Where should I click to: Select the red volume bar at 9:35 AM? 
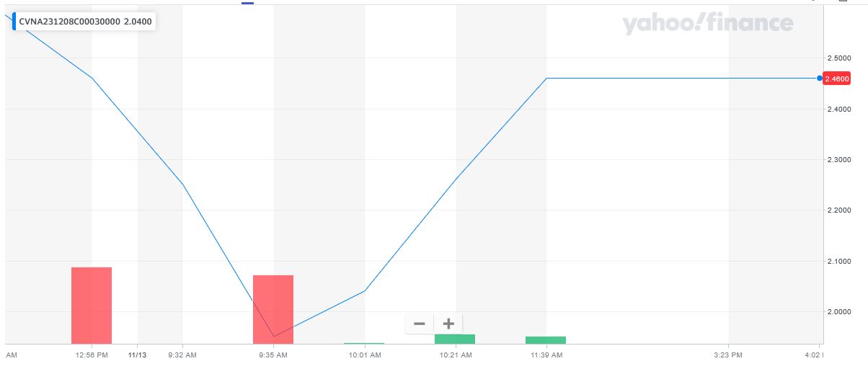[273, 308]
